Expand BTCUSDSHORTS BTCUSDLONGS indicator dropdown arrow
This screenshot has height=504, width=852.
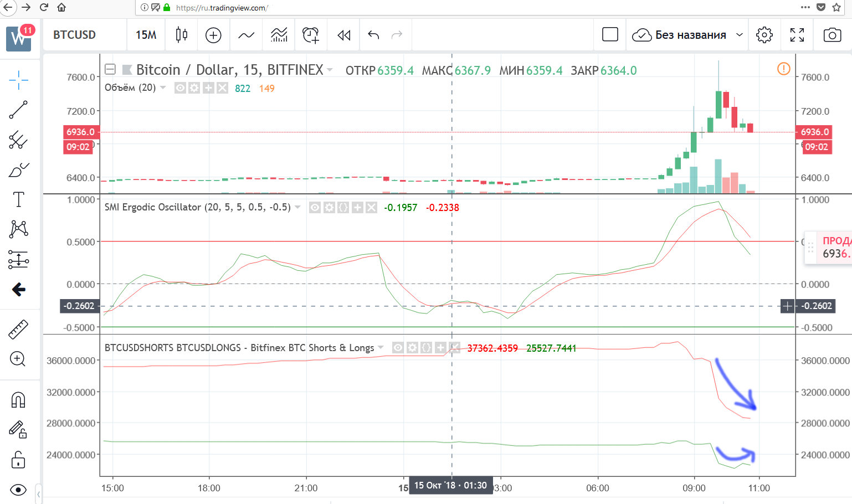coord(381,347)
